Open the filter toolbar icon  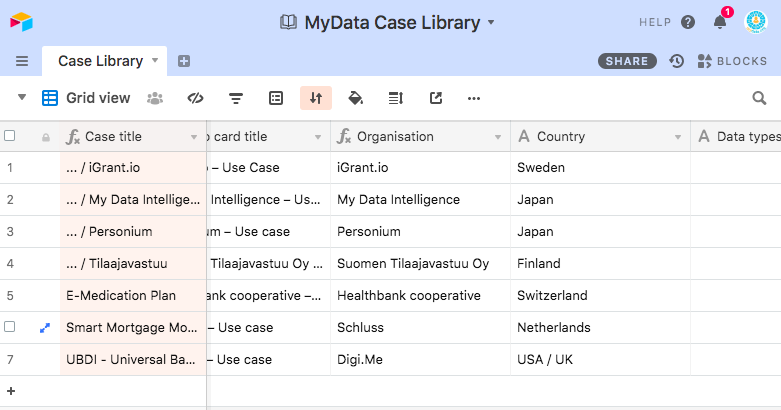coord(236,98)
